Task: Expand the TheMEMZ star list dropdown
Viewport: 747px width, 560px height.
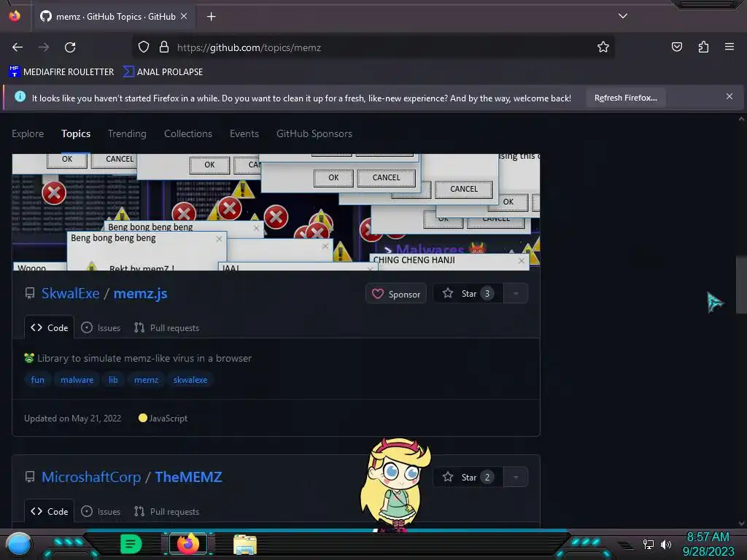Action: point(516,477)
